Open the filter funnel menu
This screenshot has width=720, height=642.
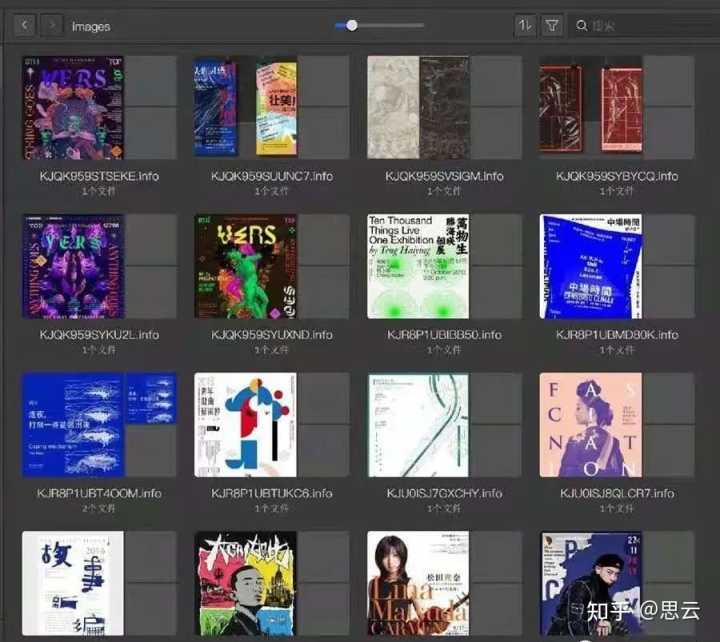pyautogui.click(x=552, y=26)
